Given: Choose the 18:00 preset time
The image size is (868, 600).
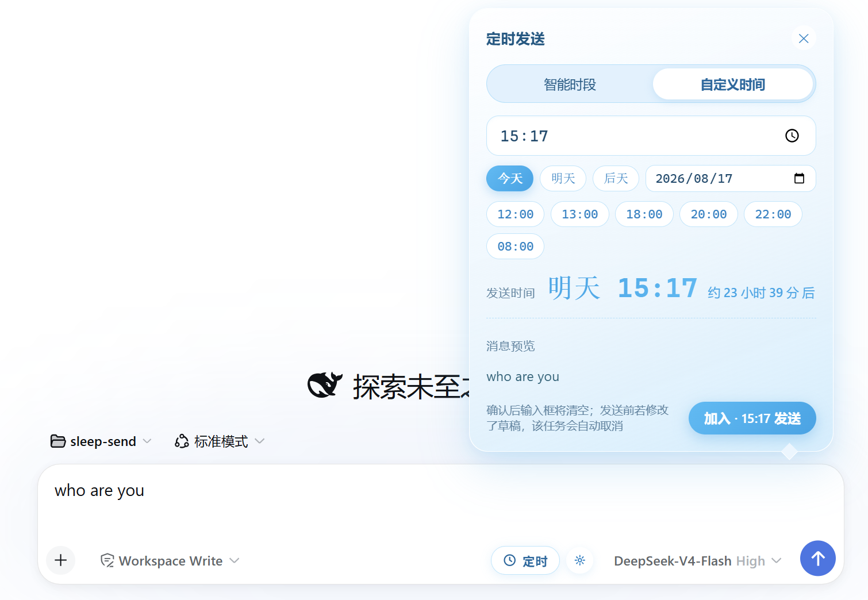Looking at the screenshot, I should point(644,214).
